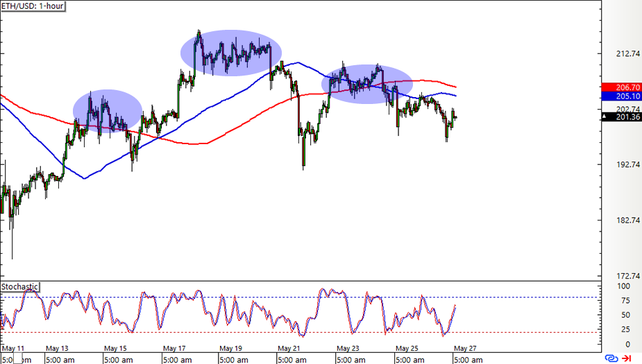Click the 212.74 price axis label

click(628, 53)
